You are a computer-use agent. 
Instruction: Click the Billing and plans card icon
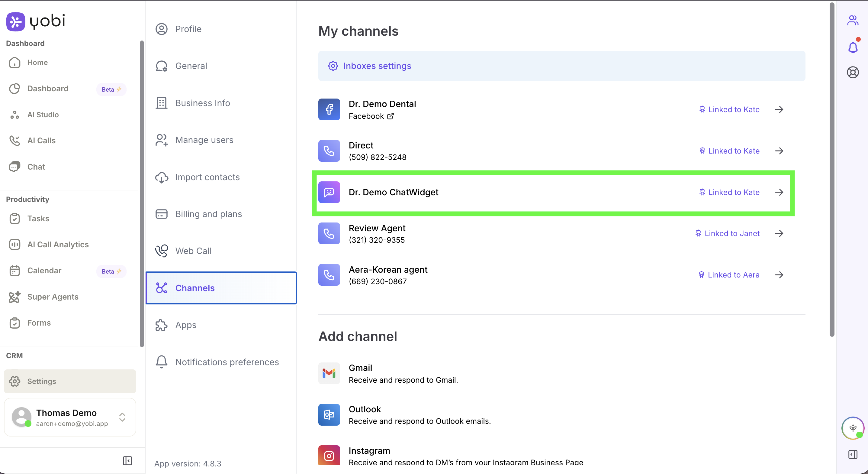(x=161, y=214)
